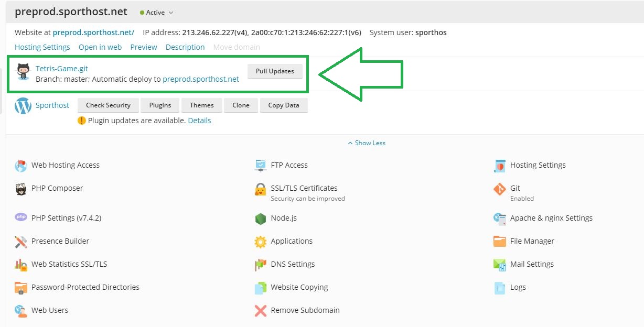Click the Copy Data button
Viewport: 644px width, 327px height.
pos(284,105)
